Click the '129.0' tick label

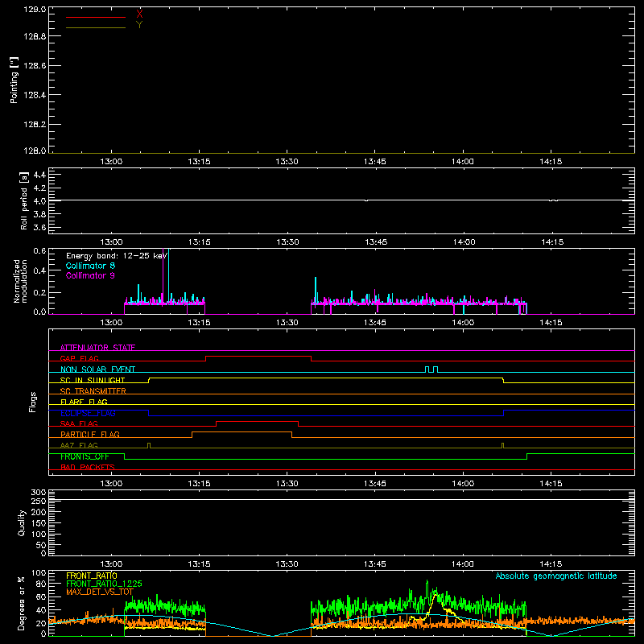point(35,10)
